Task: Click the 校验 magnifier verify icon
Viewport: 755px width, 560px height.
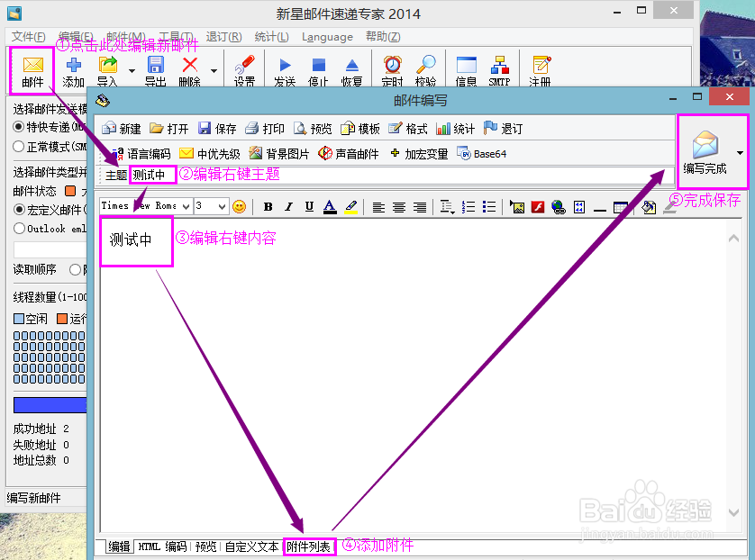Action: tap(425, 71)
